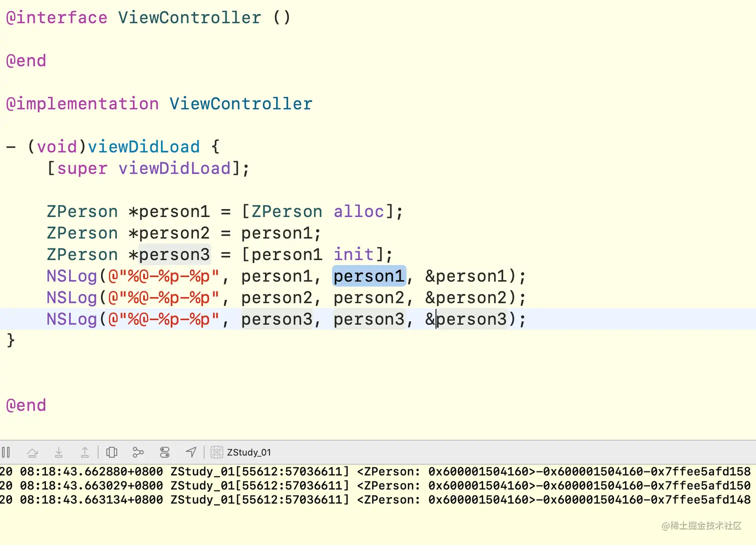756x545 pixels.
Task: Click ViewController in the @implementation line
Action: (x=241, y=103)
